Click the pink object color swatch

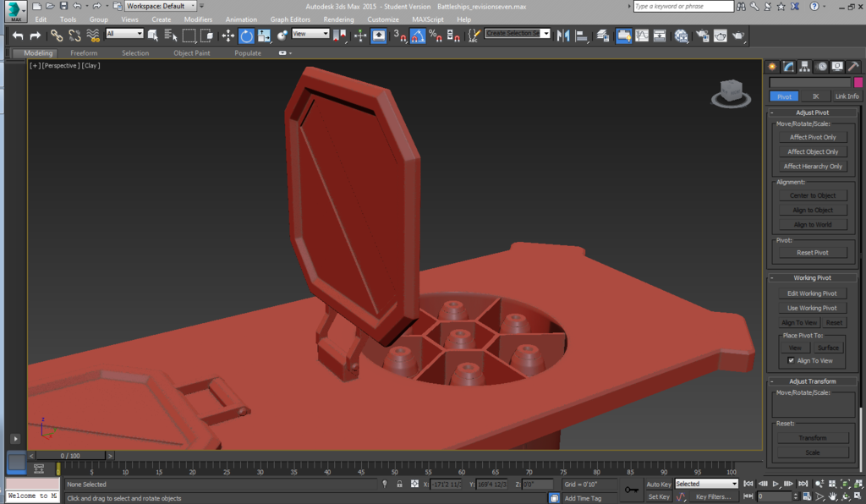858,83
